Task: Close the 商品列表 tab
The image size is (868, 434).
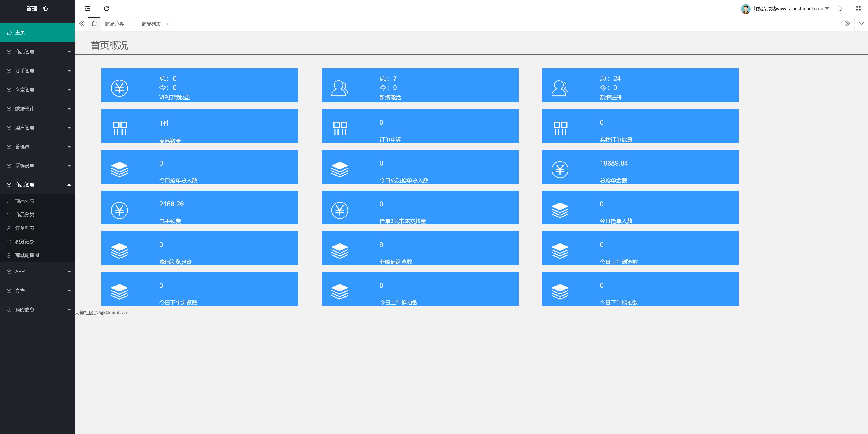Action: tap(168, 24)
